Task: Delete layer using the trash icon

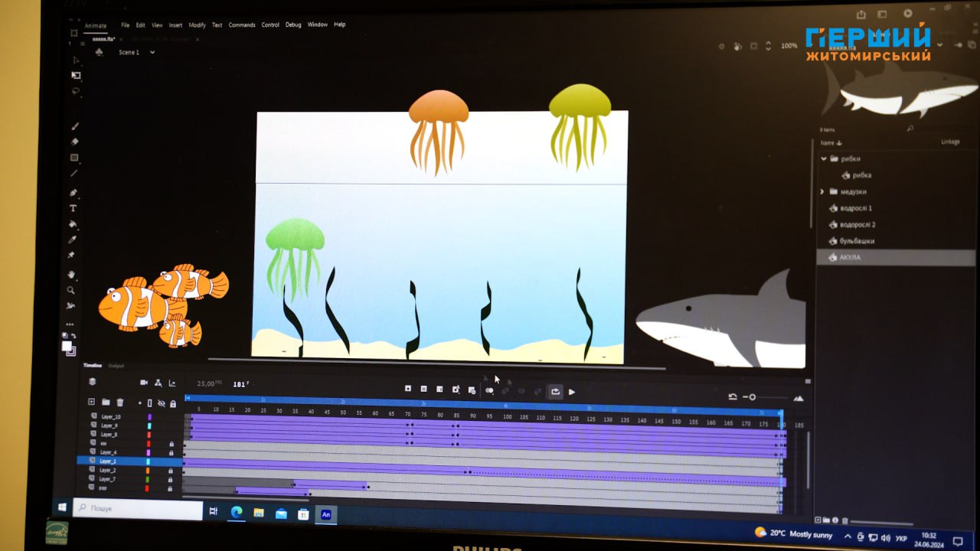Action: click(x=120, y=403)
